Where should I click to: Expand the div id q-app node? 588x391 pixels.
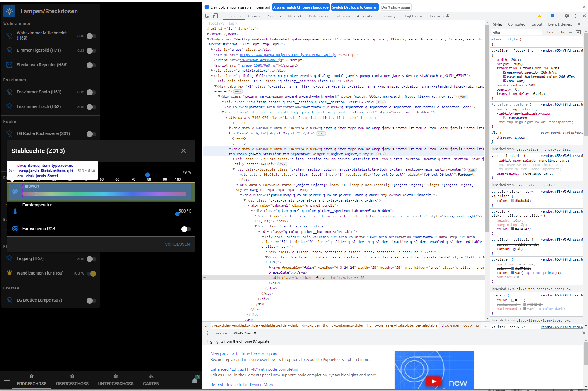(212, 50)
